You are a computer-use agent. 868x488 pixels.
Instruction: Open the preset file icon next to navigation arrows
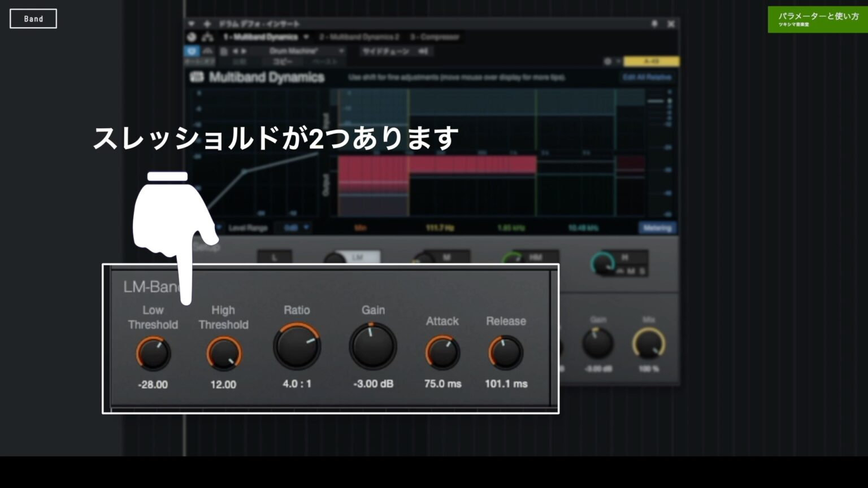pos(223,51)
